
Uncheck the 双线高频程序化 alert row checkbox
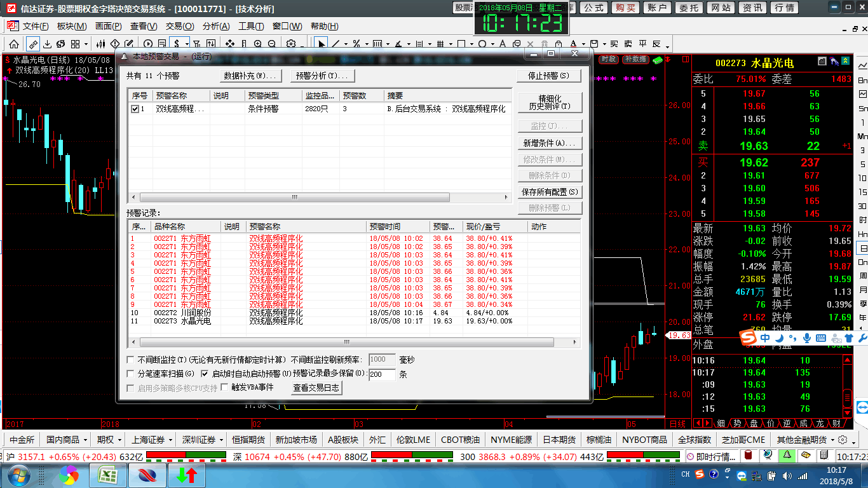click(135, 109)
